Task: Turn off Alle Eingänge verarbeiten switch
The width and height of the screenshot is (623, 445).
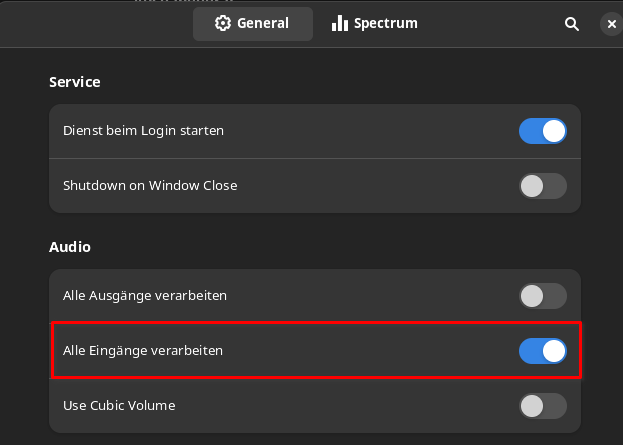Action: (542, 351)
